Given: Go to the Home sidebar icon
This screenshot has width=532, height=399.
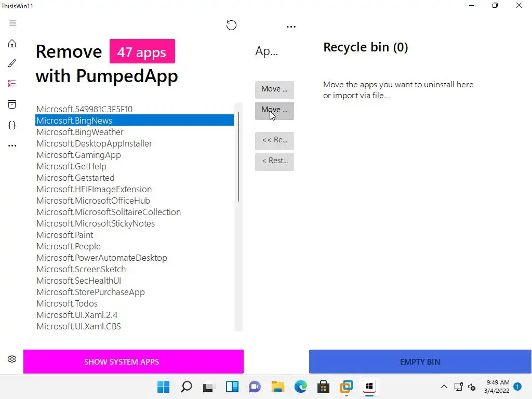Looking at the screenshot, I should (12, 44).
